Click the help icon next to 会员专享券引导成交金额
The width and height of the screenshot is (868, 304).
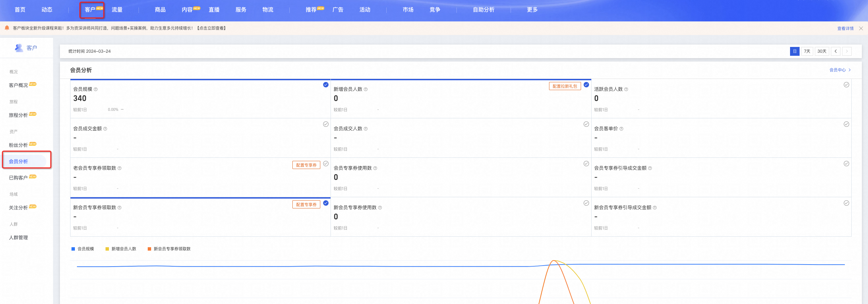coord(650,168)
